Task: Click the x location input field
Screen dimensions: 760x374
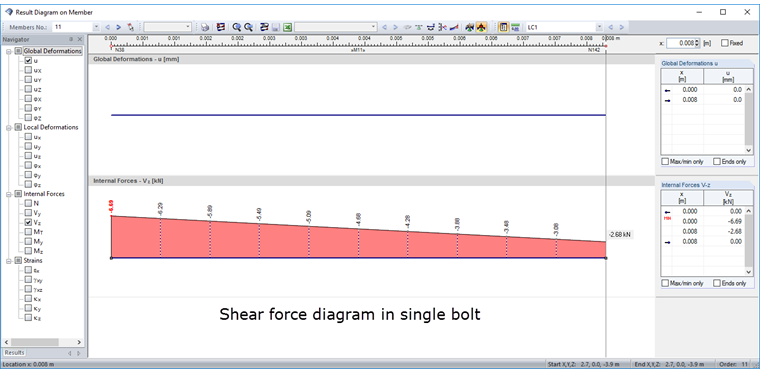Action: [681, 43]
